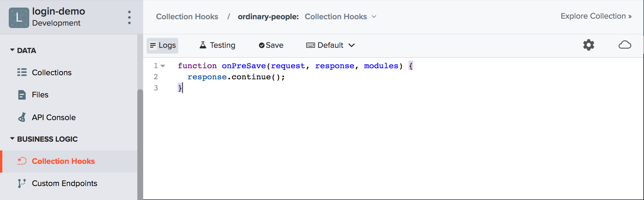Screen dimensions: 644x200
Task: Open the settings gear icon
Action: [588, 45]
